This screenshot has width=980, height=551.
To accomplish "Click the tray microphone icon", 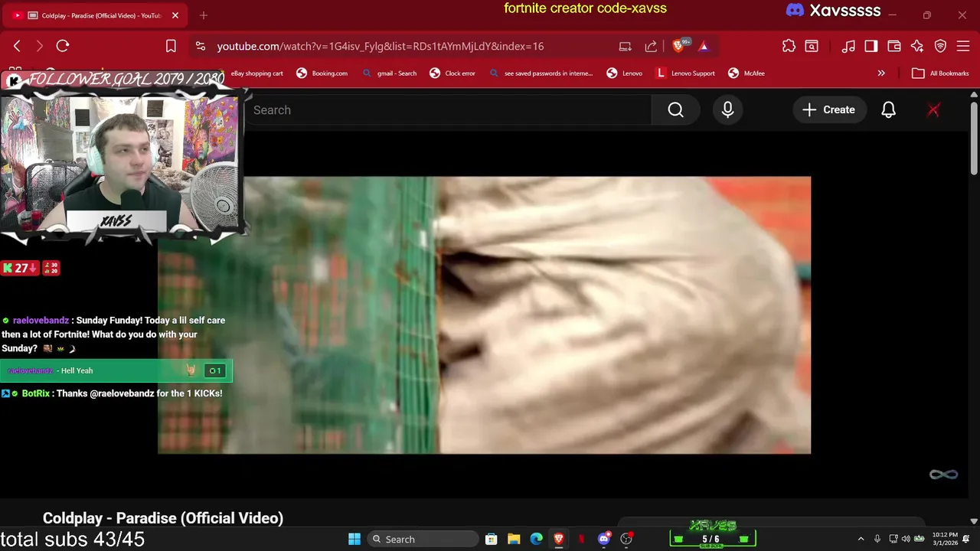I will tap(877, 539).
